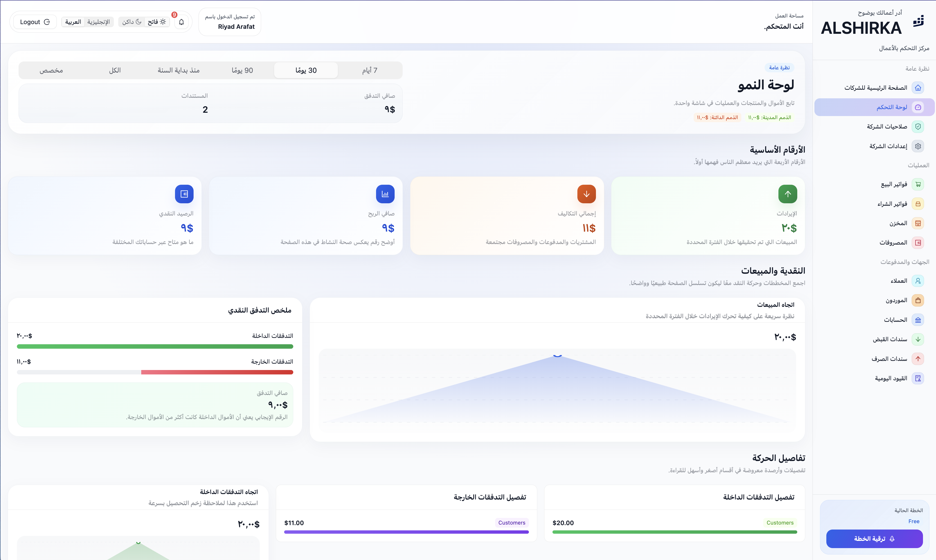Switch theme to داكن dark mode

pyautogui.click(x=132, y=22)
